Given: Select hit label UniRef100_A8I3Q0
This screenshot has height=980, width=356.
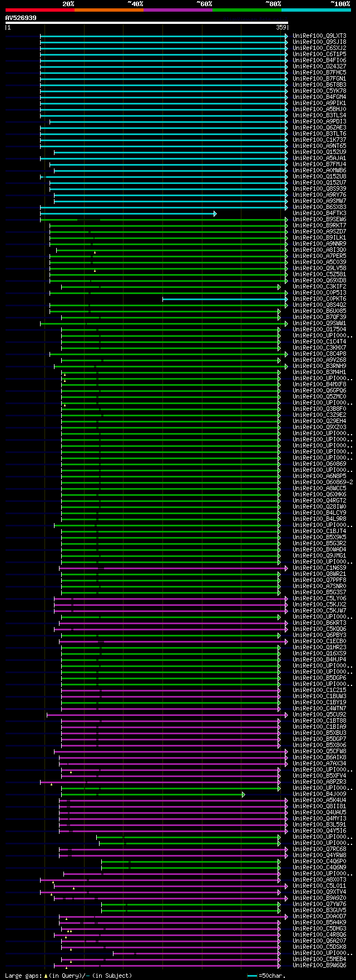Looking at the screenshot, I should pos(319,250).
